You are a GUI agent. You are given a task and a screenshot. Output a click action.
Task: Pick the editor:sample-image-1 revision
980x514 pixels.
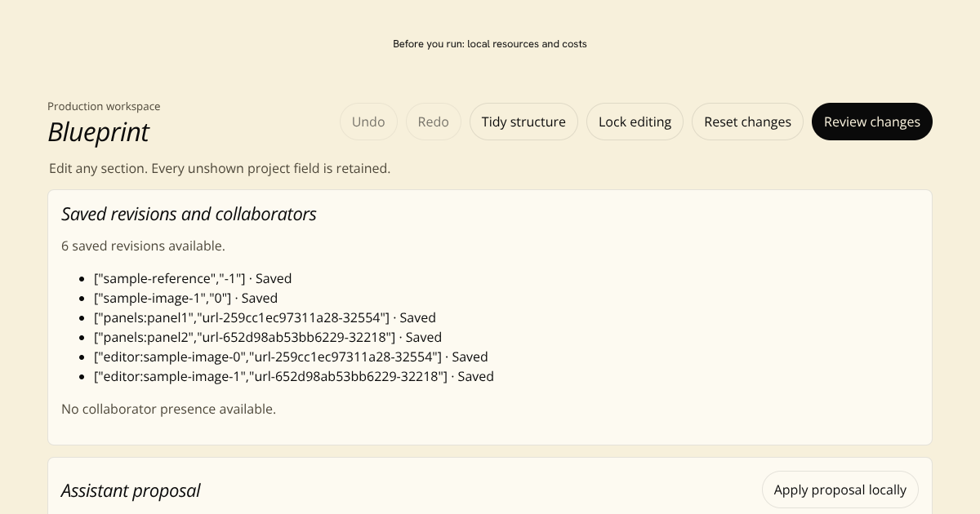(x=294, y=376)
